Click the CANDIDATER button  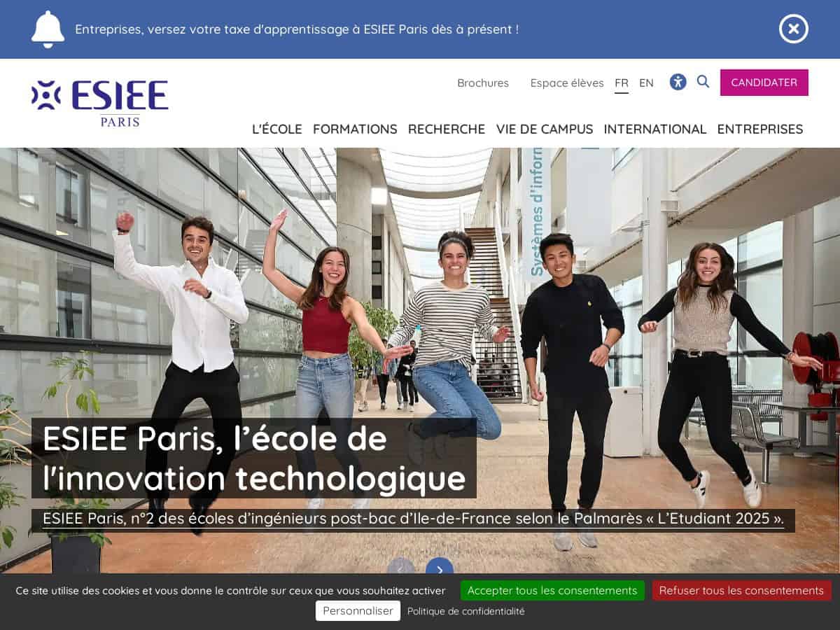click(764, 83)
